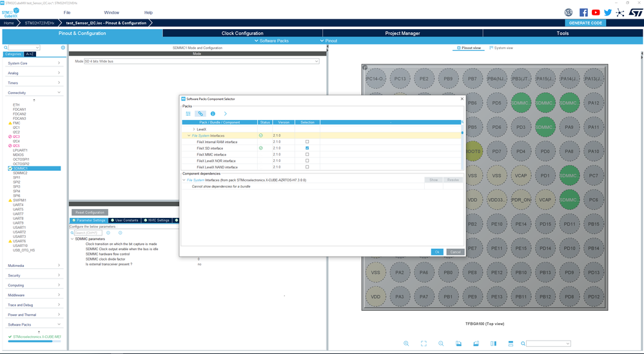Open the SDMMC1 Mode dropdown
The width and height of the screenshot is (644, 354).
point(317,61)
